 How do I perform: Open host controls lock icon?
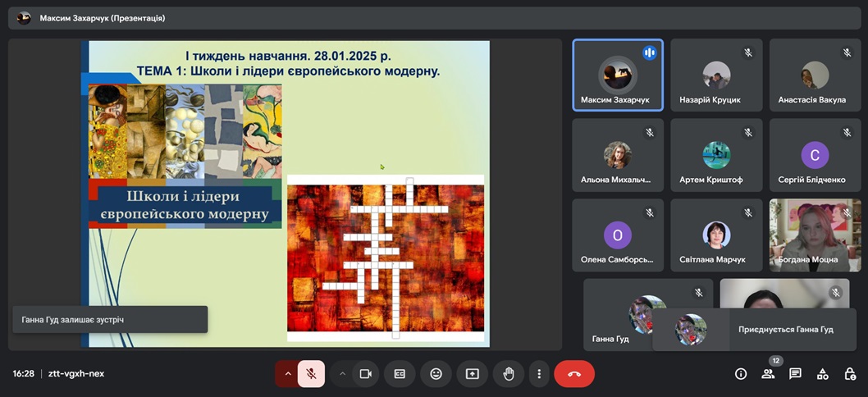[x=850, y=374]
